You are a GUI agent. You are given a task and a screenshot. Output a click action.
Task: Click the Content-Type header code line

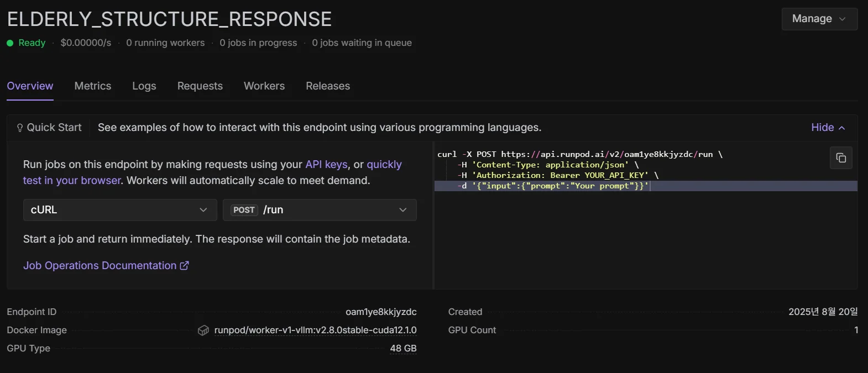tap(548, 165)
